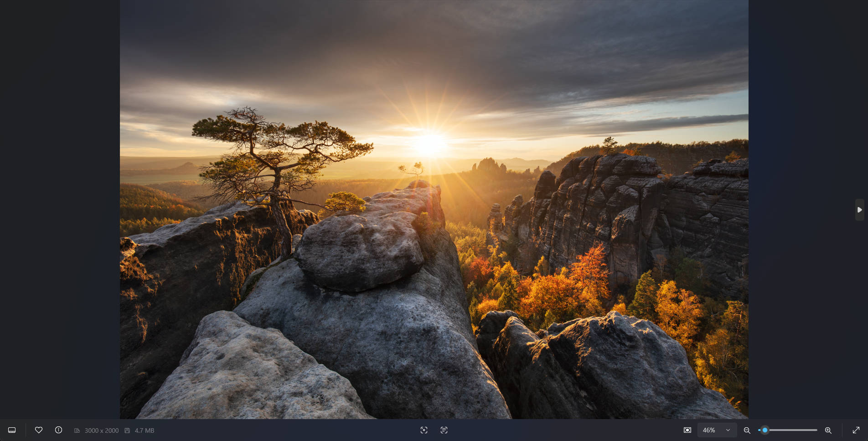
Task: Mark photo as favorite with heart icon
Action: 39,430
